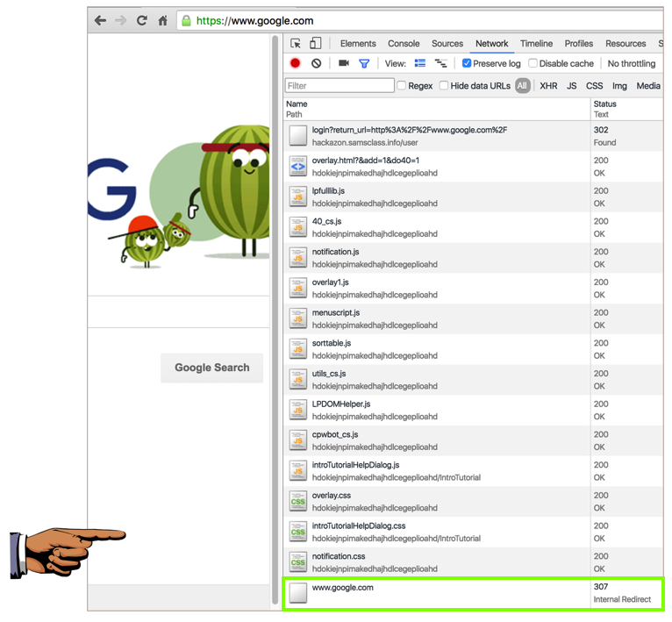Filter requests by Media
Screen dimensions: 672x622
(x=648, y=86)
